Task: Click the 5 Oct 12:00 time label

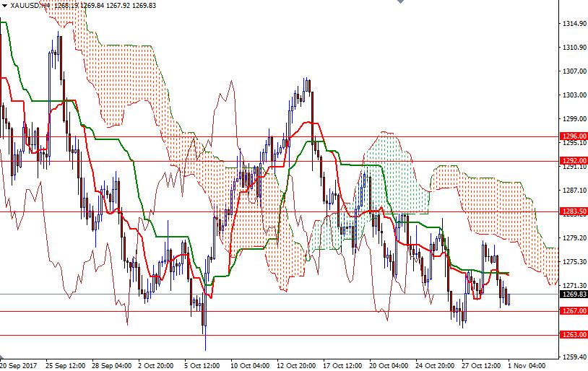Action: pyautogui.click(x=204, y=365)
